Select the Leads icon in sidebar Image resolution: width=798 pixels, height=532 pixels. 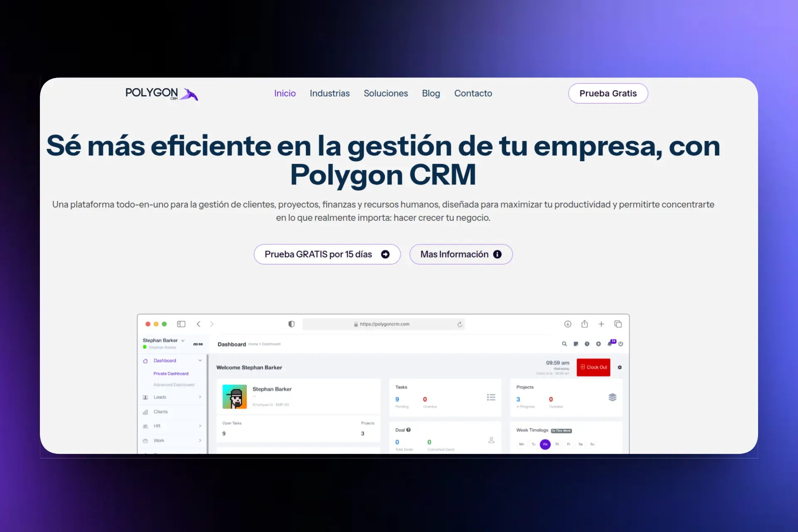(145, 397)
